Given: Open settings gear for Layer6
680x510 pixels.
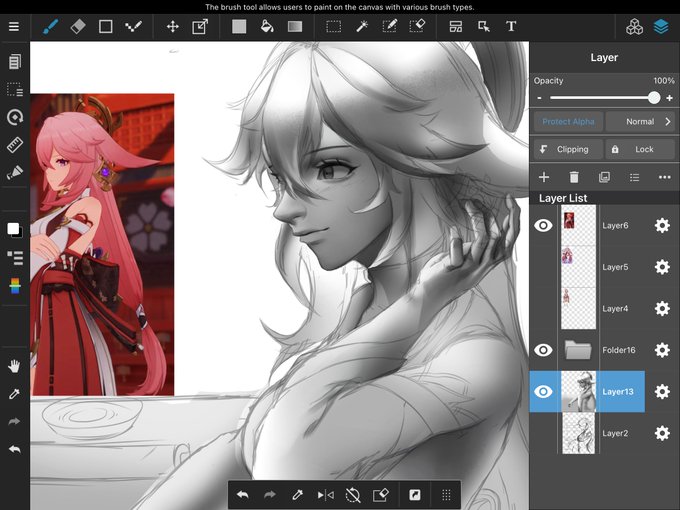Looking at the screenshot, I should click(662, 225).
